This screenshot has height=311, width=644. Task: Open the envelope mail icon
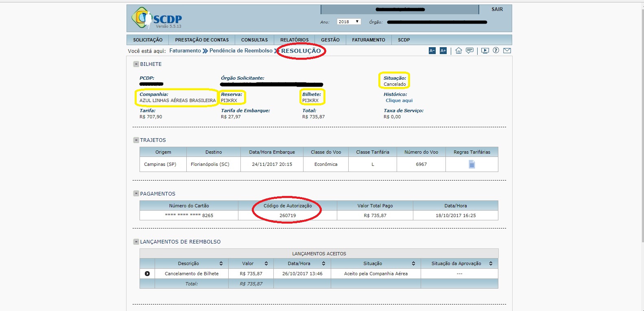[507, 50]
